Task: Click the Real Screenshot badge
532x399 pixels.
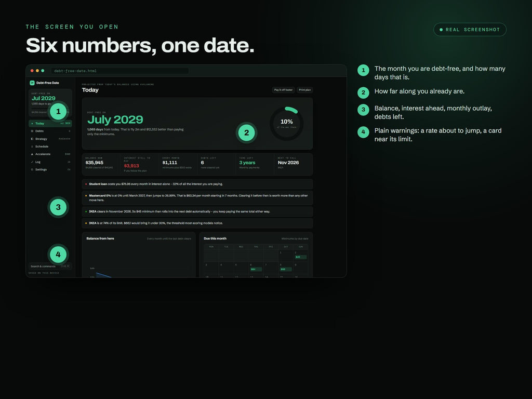Action: click(x=470, y=30)
